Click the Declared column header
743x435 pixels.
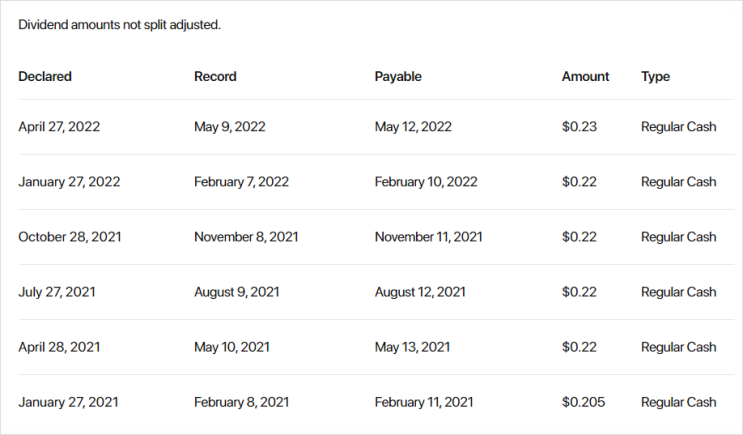[x=45, y=76]
